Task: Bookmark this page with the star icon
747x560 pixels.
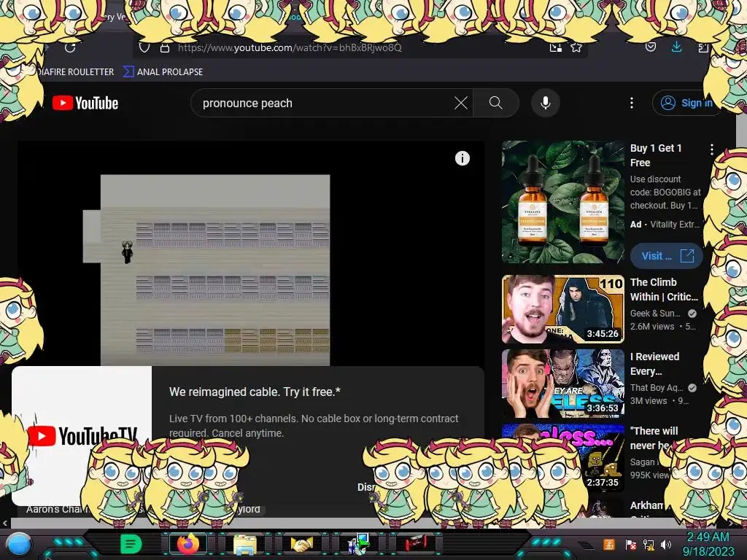Action: [x=576, y=47]
